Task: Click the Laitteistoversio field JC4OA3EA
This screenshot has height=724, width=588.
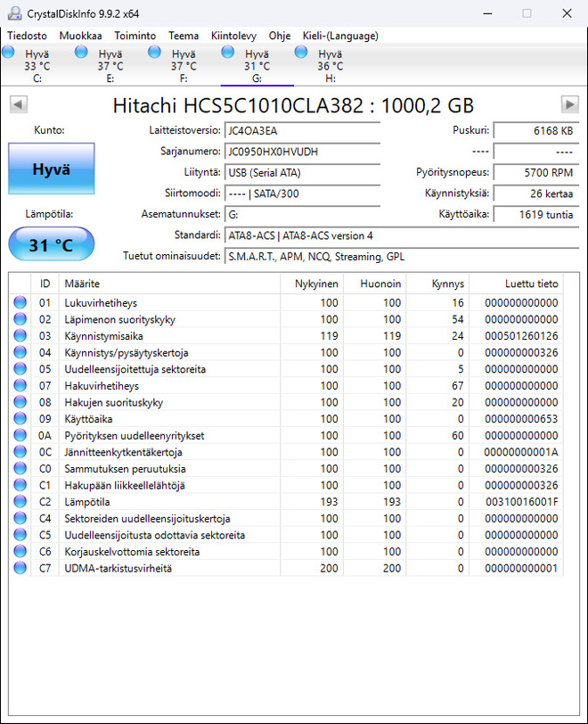Action: pos(302,131)
